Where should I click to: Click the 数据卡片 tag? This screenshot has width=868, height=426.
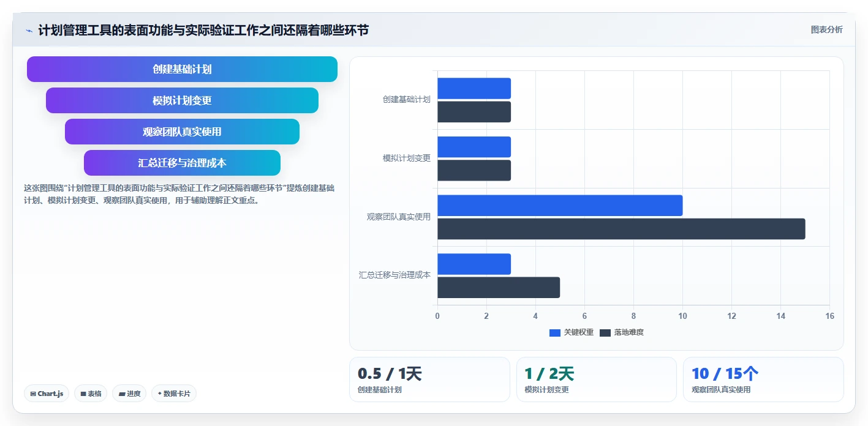(174, 394)
